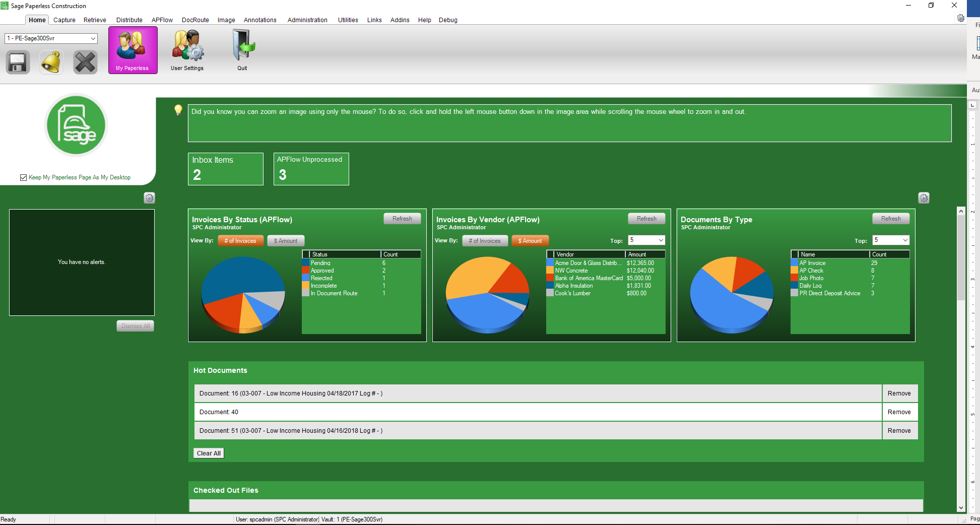Viewport: 980px width, 525px height.
Task: Click Dismiss All alerts button
Action: 136,326
